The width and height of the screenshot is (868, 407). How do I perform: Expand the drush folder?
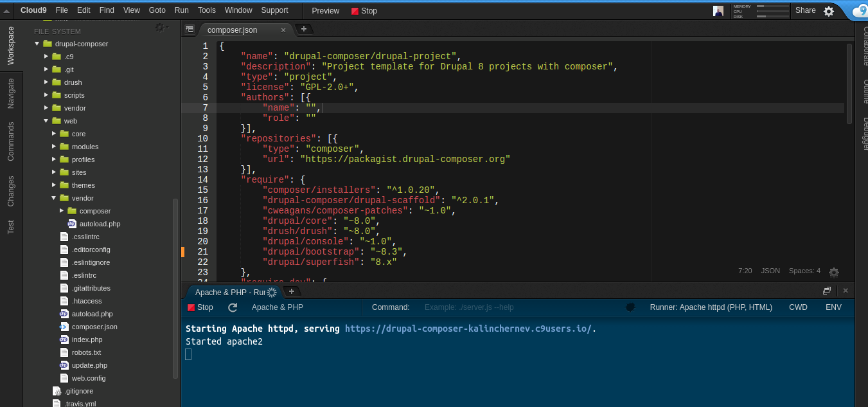[x=46, y=82]
